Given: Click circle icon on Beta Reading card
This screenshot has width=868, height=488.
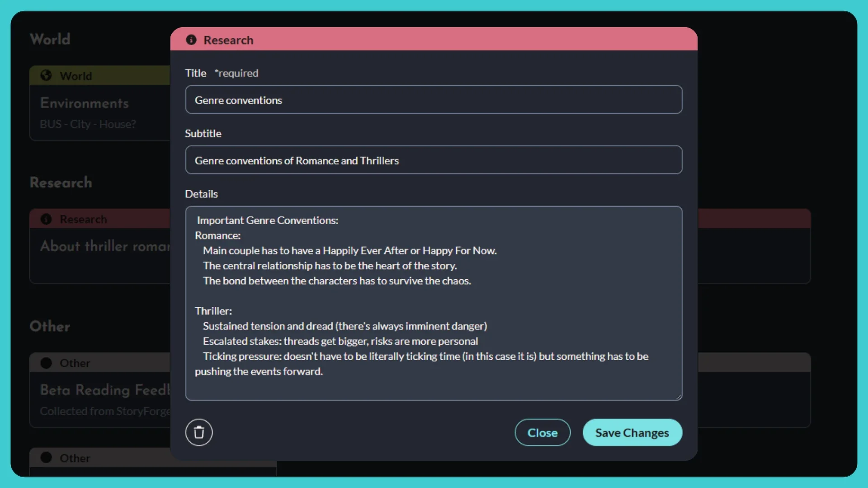Looking at the screenshot, I should [x=46, y=363].
